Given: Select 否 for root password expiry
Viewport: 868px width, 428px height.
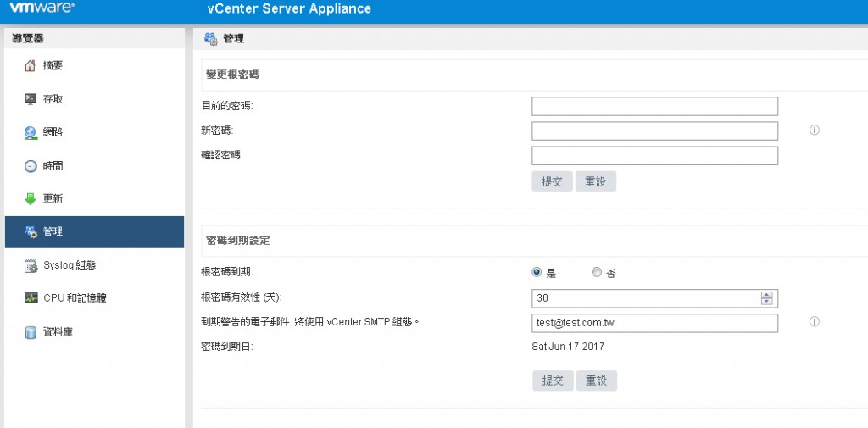Looking at the screenshot, I should [596, 272].
